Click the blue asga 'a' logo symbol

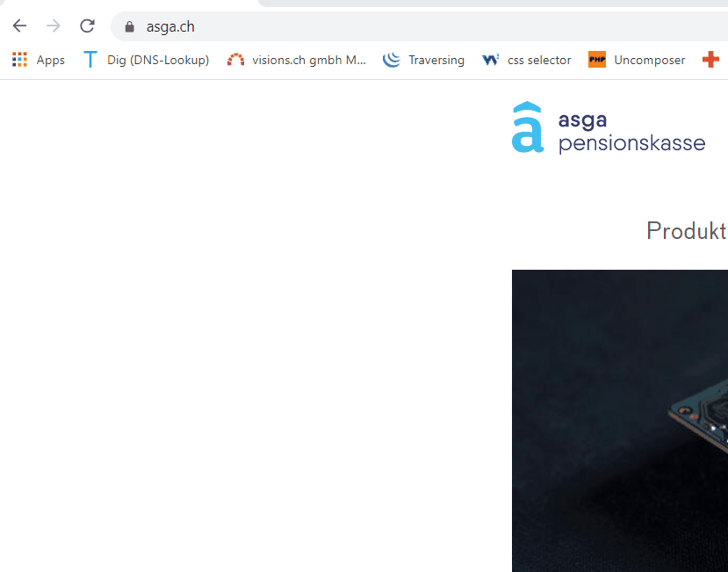click(x=528, y=128)
